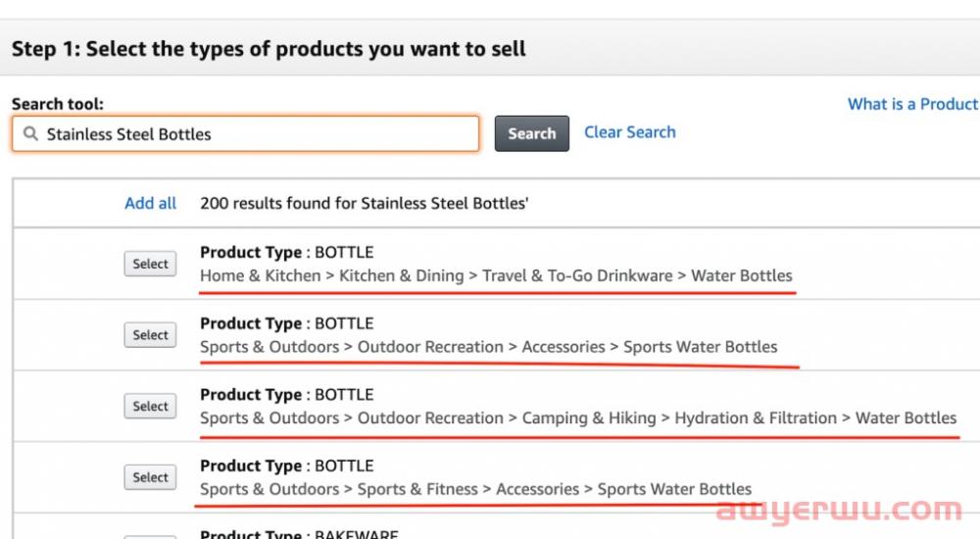Image resolution: width=980 pixels, height=539 pixels.
Task: Click the Hydration & Filtration category path
Action: pos(578,417)
